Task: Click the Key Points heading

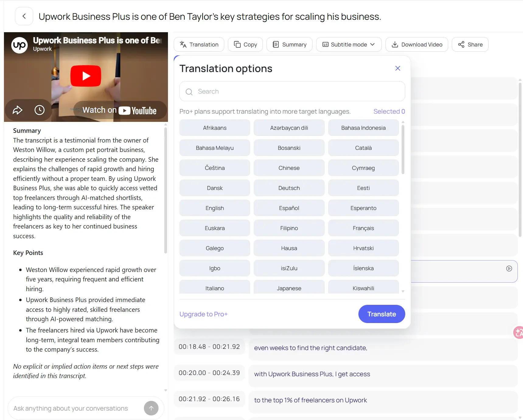Action: point(28,253)
